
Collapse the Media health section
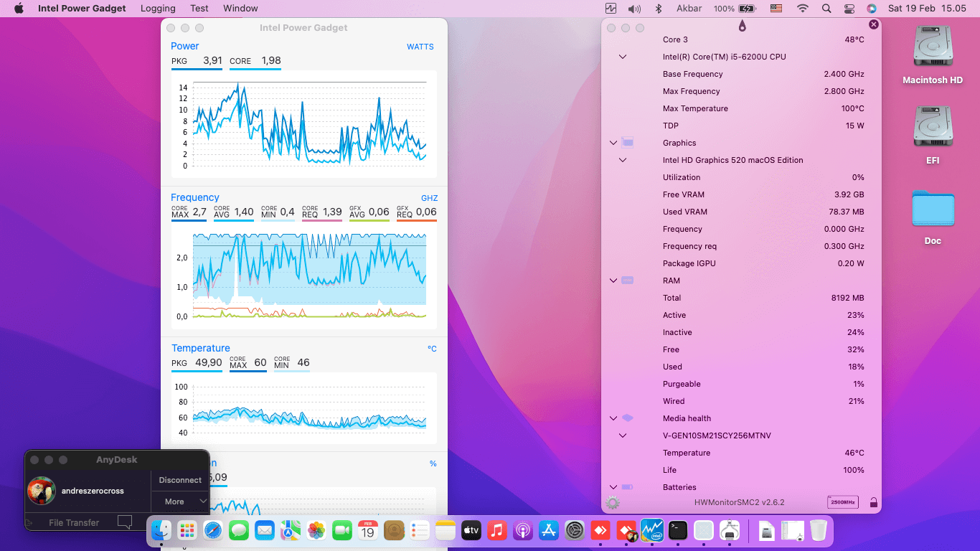pos(613,418)
